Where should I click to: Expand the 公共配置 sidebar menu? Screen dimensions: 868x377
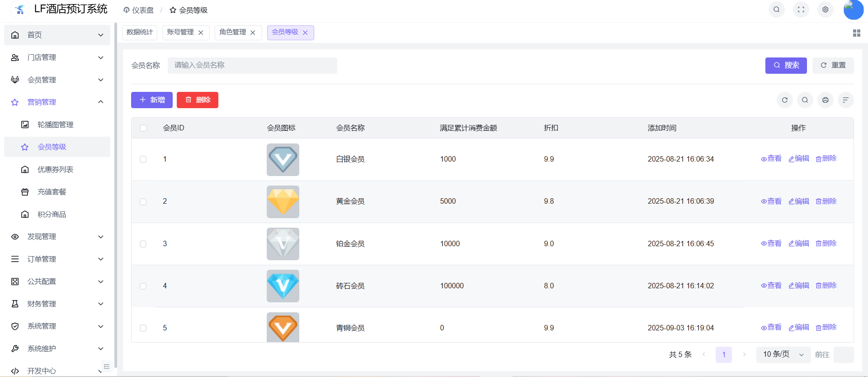click(57, 282)
